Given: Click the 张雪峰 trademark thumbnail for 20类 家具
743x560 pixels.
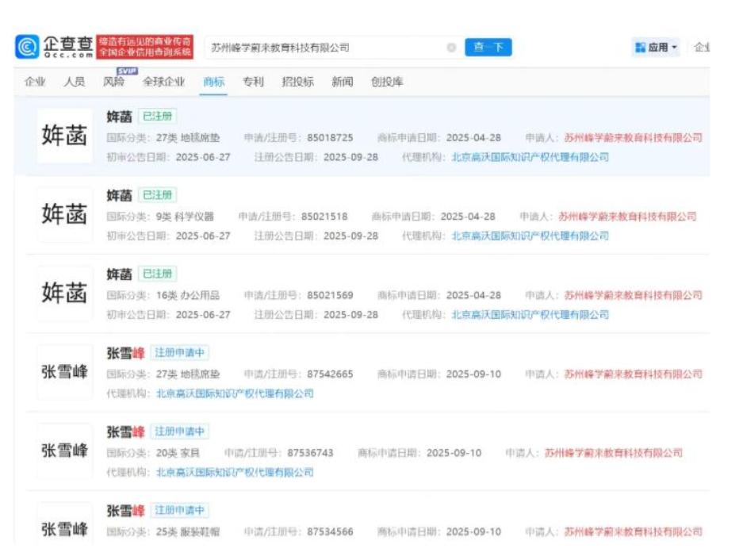Looking at the screenshot, I should point(64,451).
